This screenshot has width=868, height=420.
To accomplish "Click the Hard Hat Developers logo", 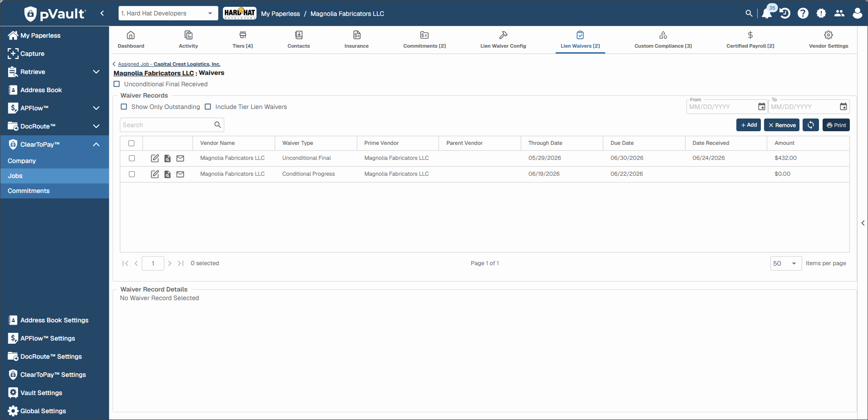I will (x=240, y=13).
